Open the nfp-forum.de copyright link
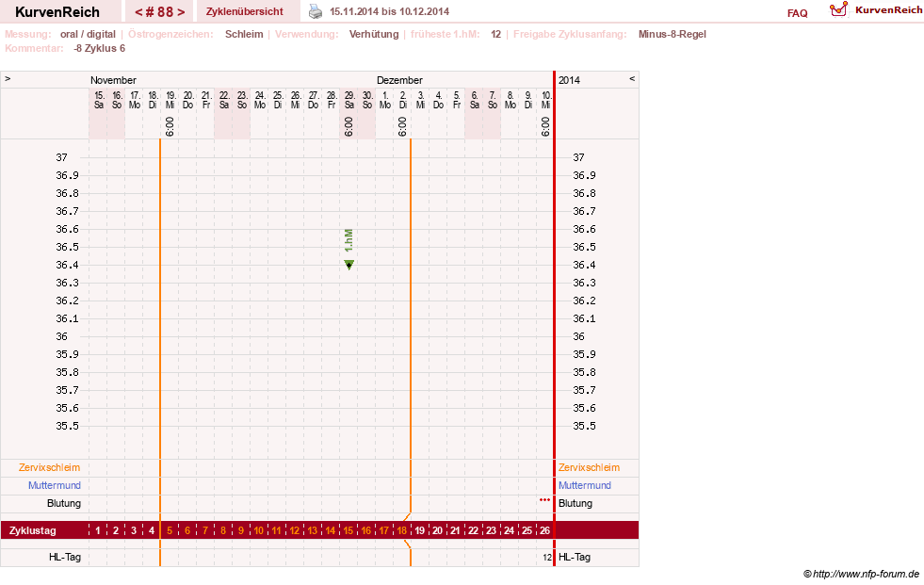This screenshot has height=585, width=924. pos(861,574)
